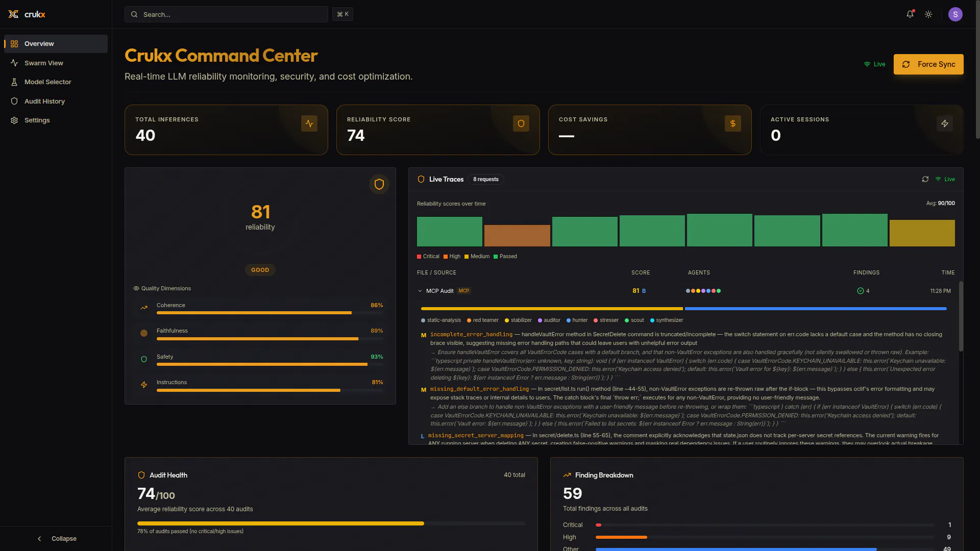Click the Live Traces shield icon
Screen dimensions: 980x551
[x=421, y=179]
